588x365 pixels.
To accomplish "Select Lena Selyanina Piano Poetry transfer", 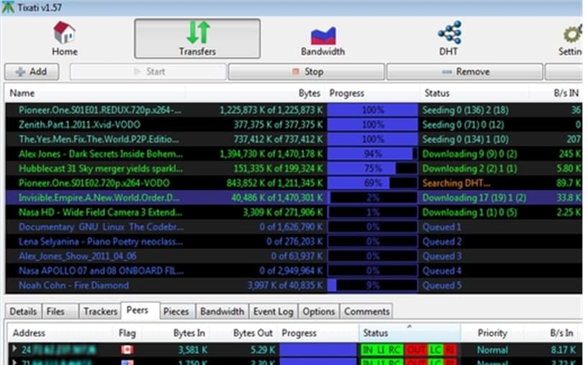I will (294, 242).
